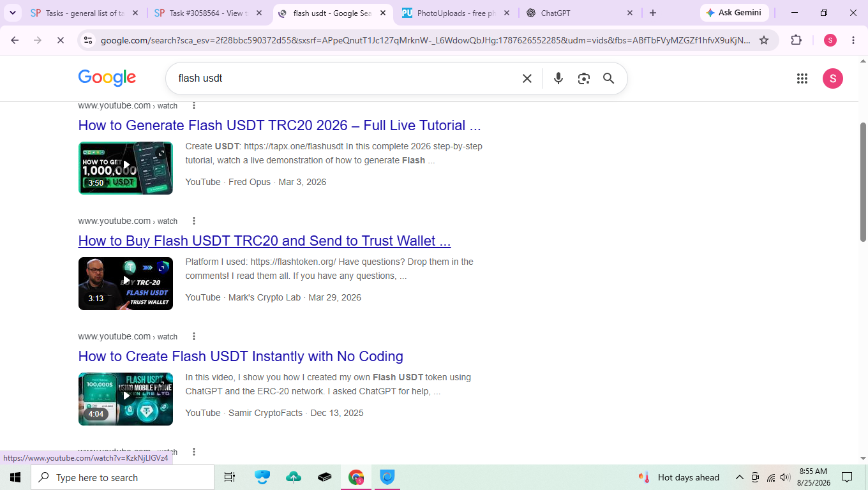Switch to the Tasks general list tab
Image resolution: width=868 pixels, height=490 pixels.
[83, 13]
